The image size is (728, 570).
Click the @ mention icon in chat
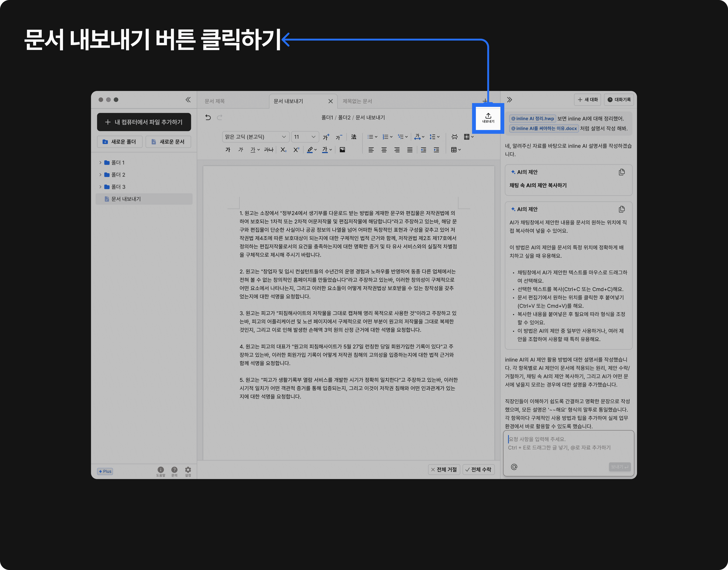pyautogui.click(x=514, y=467)
